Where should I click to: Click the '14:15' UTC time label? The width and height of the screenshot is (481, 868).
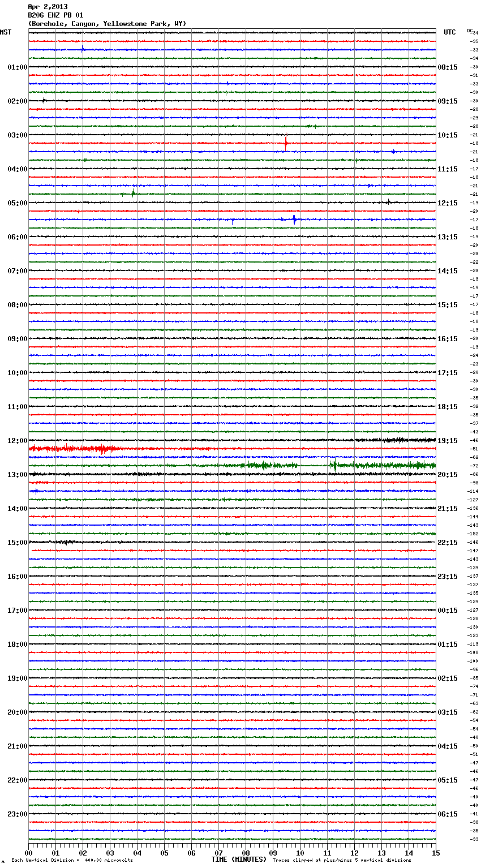point(448,271)
